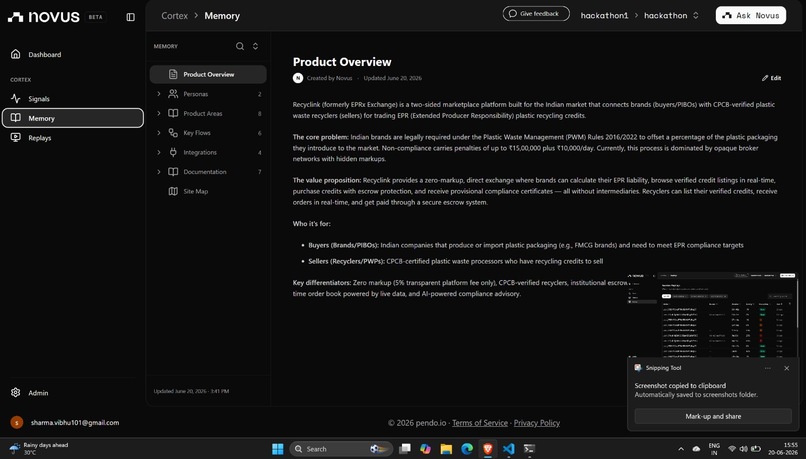Click the Integrations plug icon
This screenshot has height=459, width=806.
(173, 152)
